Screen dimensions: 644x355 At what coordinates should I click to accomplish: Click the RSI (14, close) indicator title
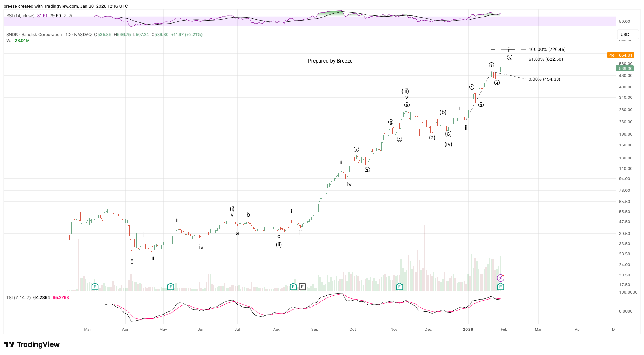[x=20, y=16]
